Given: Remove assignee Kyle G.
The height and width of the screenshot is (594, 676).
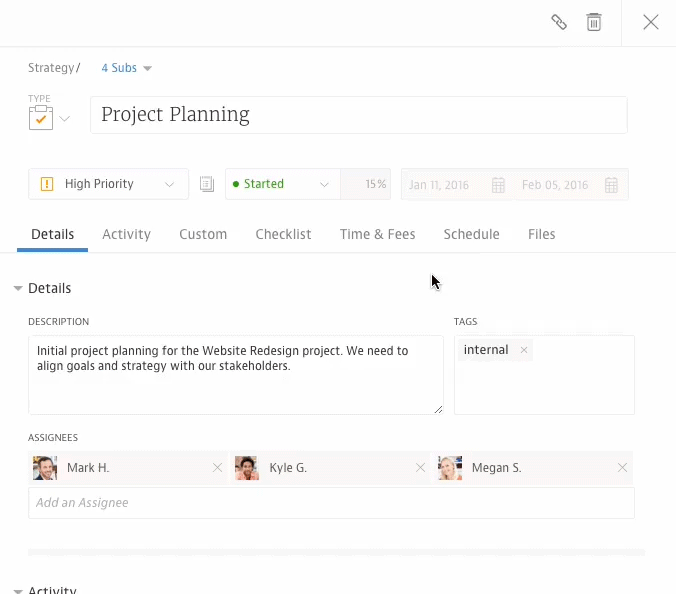Looking at the screenshot, I should pyautogui.click(x=420, y=468).
